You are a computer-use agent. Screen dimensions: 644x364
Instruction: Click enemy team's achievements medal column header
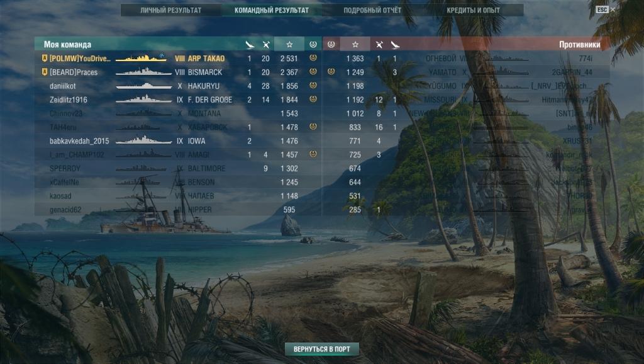[331, 44]
